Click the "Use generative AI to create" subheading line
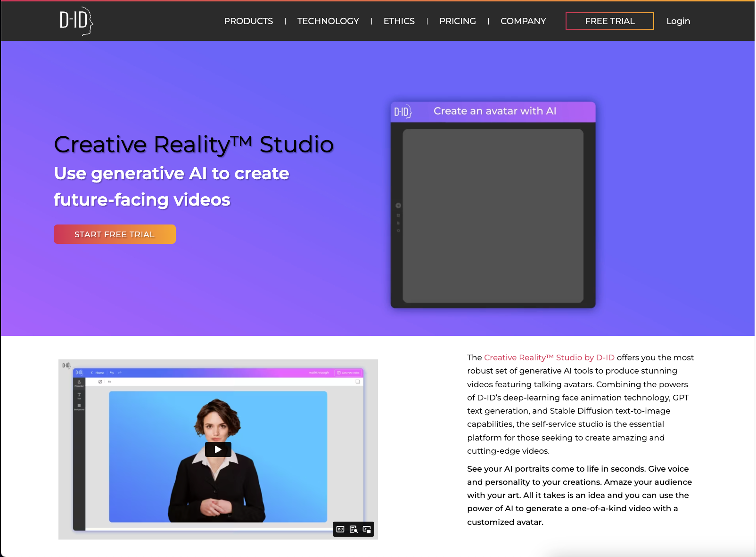Viewport: 756px width, 557px height. tap(172, 174)
